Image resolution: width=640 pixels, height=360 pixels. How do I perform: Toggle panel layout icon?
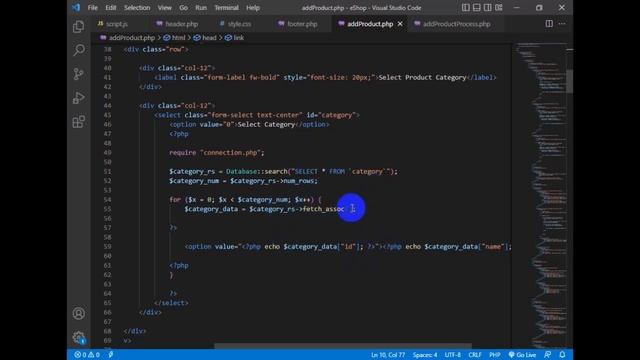click(477, 7)
